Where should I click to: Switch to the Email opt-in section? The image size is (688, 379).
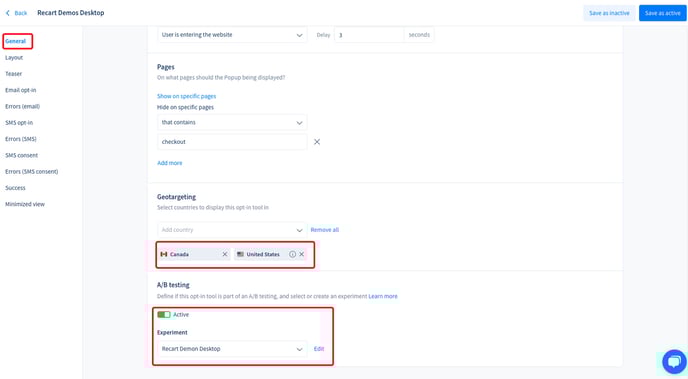click(21, 90)
